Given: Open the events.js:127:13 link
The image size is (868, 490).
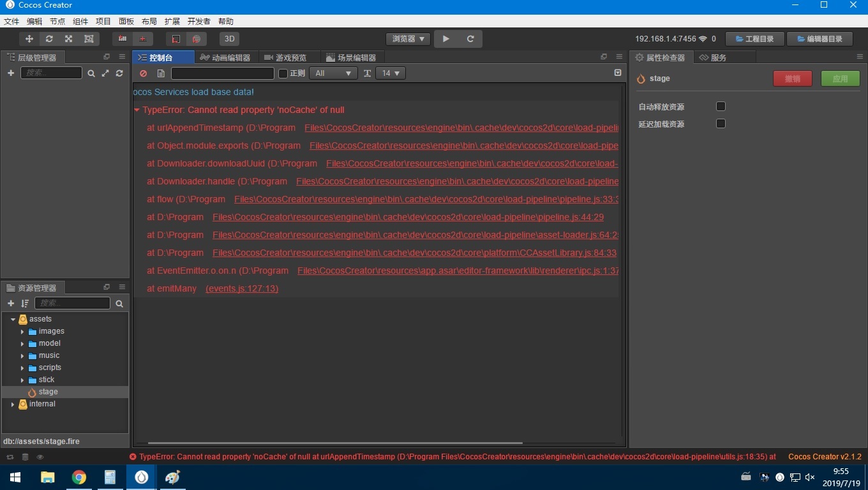Looking at the screenshot, I should coord(242,288).
